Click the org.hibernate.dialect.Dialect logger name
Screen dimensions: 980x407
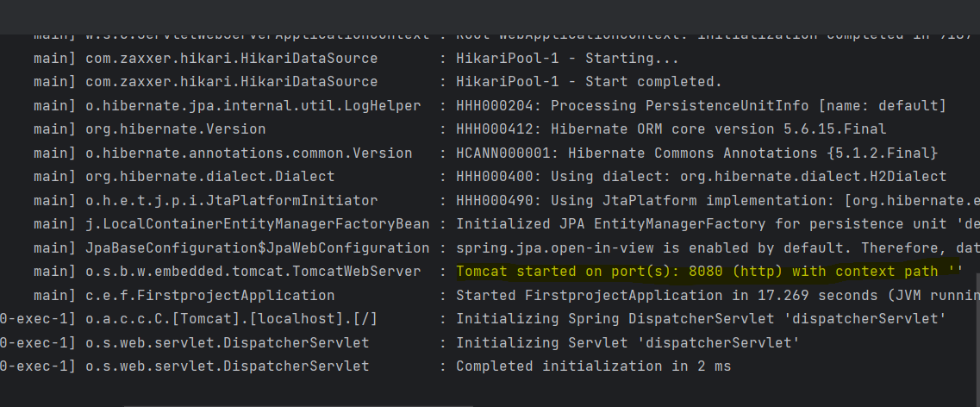[210, 177]
